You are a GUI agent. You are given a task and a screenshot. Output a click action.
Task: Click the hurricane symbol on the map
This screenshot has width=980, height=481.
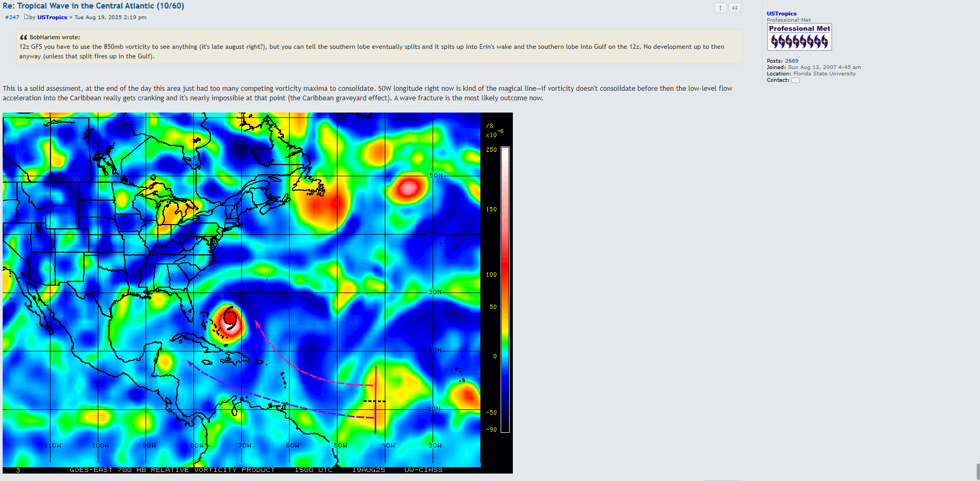(230, 318)
